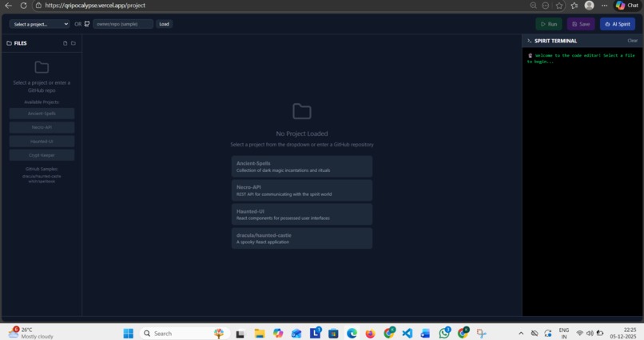Open the Haunted-UI project card
This screenshot has height=340, width=644.
pyautogui.click(x=302, y=214)
